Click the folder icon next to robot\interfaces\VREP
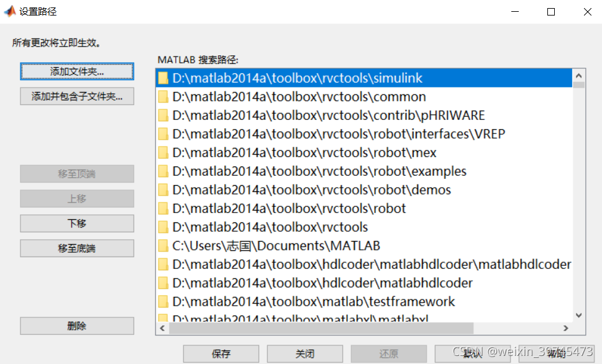The height and width of the screenshot is (364, 602). (x=163, y=134)
